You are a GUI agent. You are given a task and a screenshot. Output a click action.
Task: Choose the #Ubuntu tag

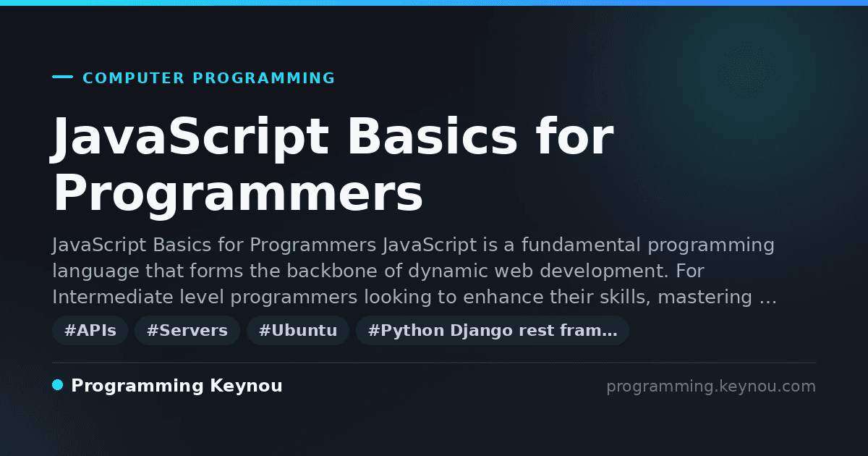tap(298, 331)
